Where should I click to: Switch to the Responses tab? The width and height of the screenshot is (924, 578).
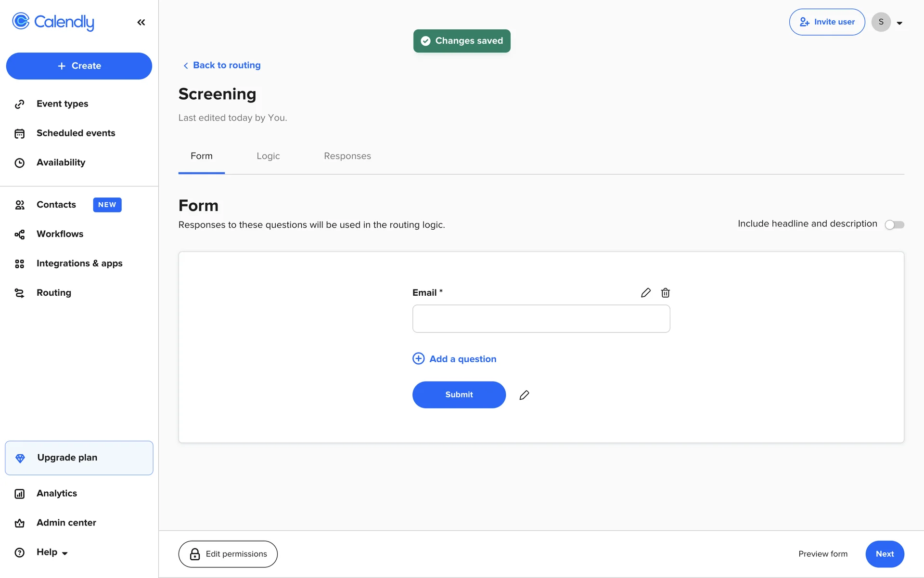pyautogui.click(x=347, y=156)
